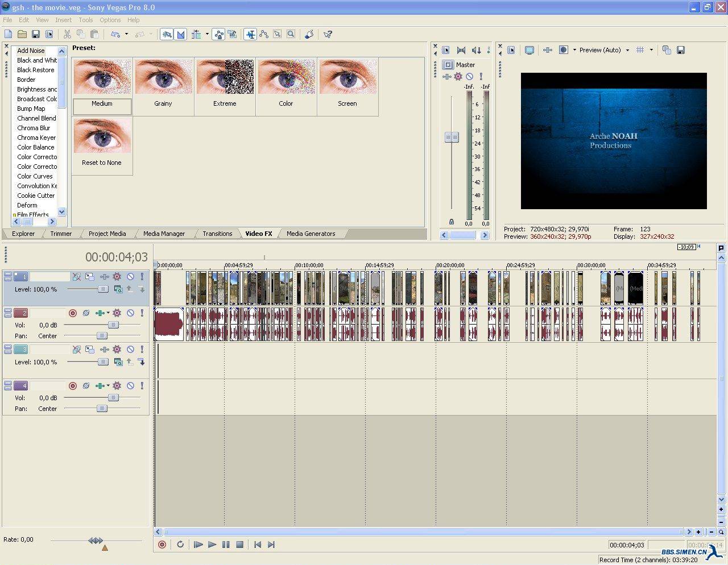Screen dimensions: 728x565
Task: Stop playback in transport bar
Action: point(239,545)
